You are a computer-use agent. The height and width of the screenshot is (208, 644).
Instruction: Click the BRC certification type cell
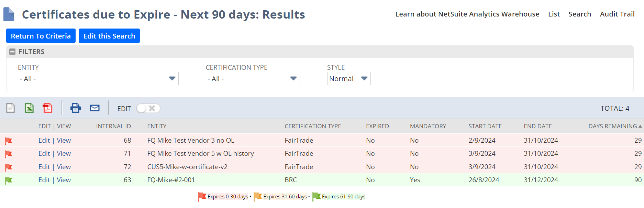click(291, 180)
